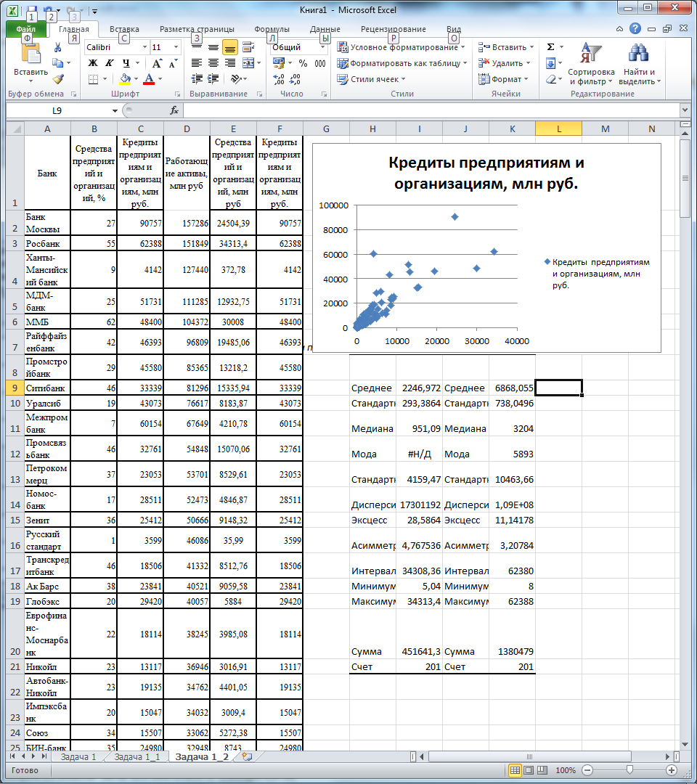Click Удалить in the cells group
The image size is (697, 784).
pos(503,63)
